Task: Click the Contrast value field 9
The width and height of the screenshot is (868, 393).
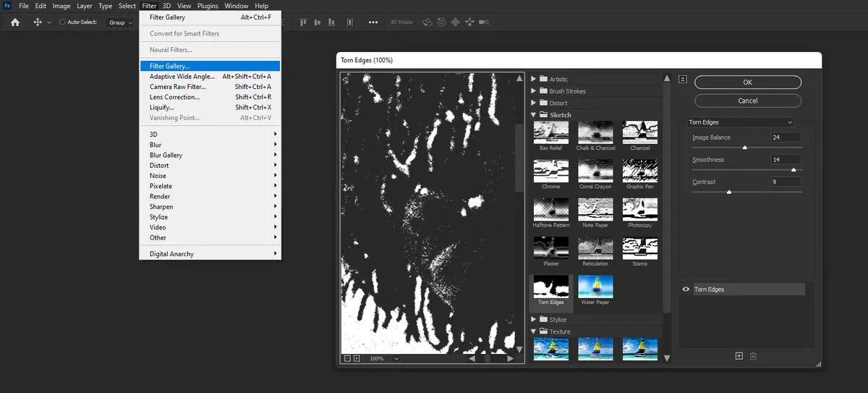Action: 786,182
